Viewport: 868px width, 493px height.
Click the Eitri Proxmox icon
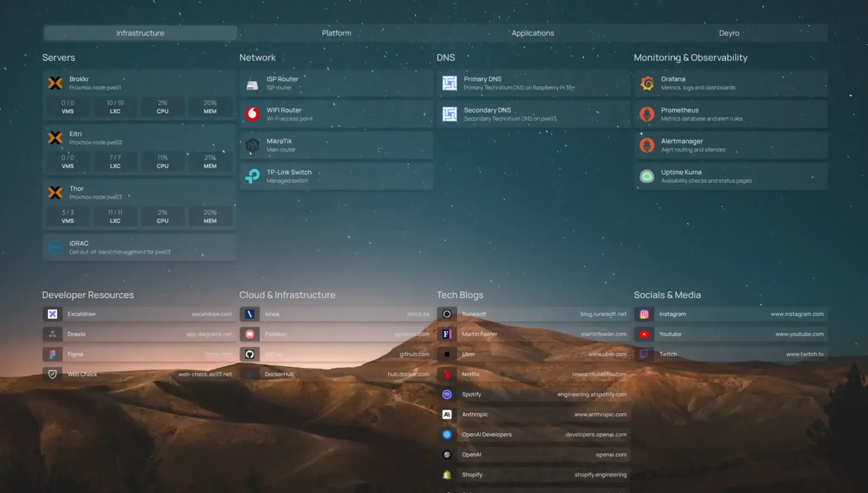click(55, 138)
